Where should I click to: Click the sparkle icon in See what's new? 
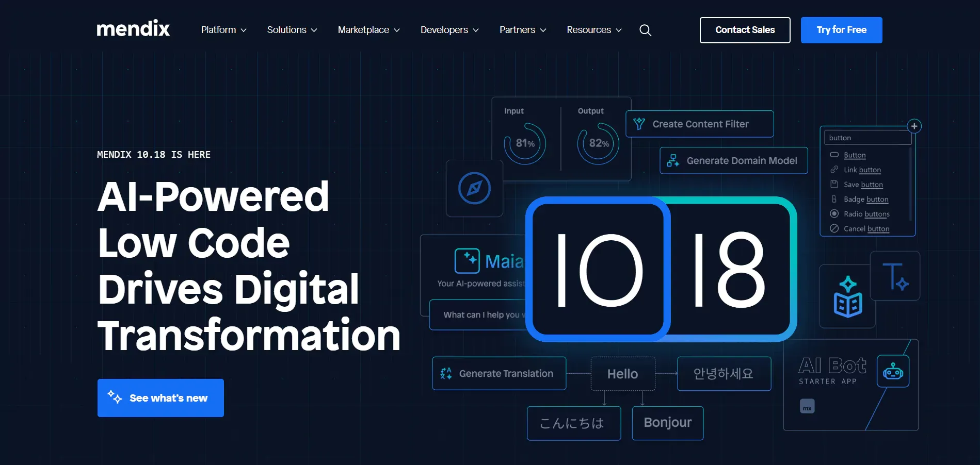[115, 397]
